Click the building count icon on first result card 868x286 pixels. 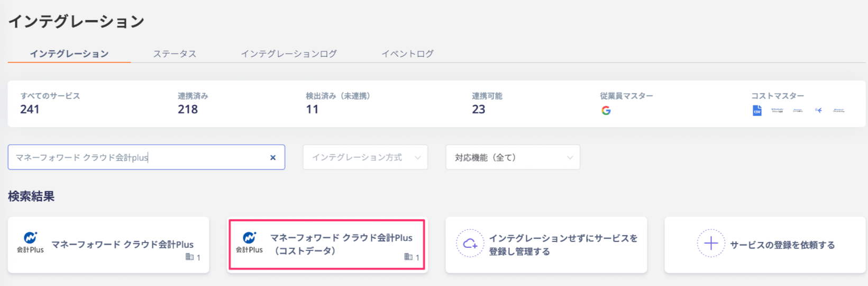[x=189, y=257]
